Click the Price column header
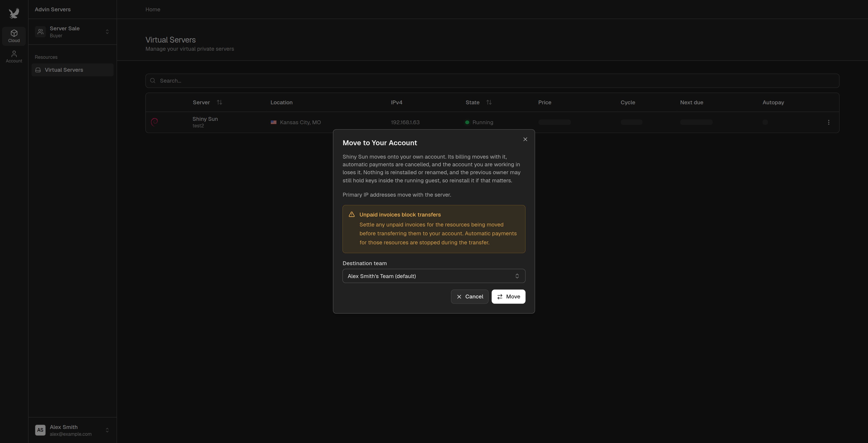This screenshot has width=868, height=443. (545, 102)
